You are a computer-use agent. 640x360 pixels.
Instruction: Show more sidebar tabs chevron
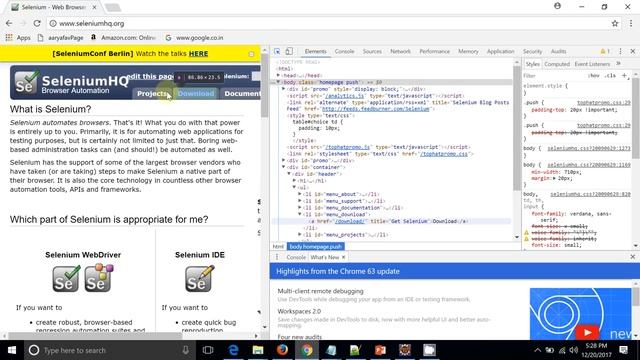(x=618, y=64)
